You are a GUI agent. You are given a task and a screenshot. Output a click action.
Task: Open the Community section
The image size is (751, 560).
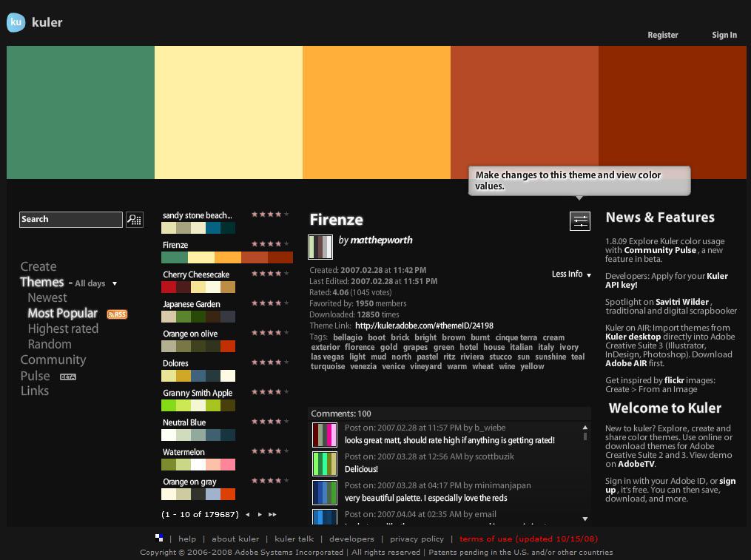[53, 360]
